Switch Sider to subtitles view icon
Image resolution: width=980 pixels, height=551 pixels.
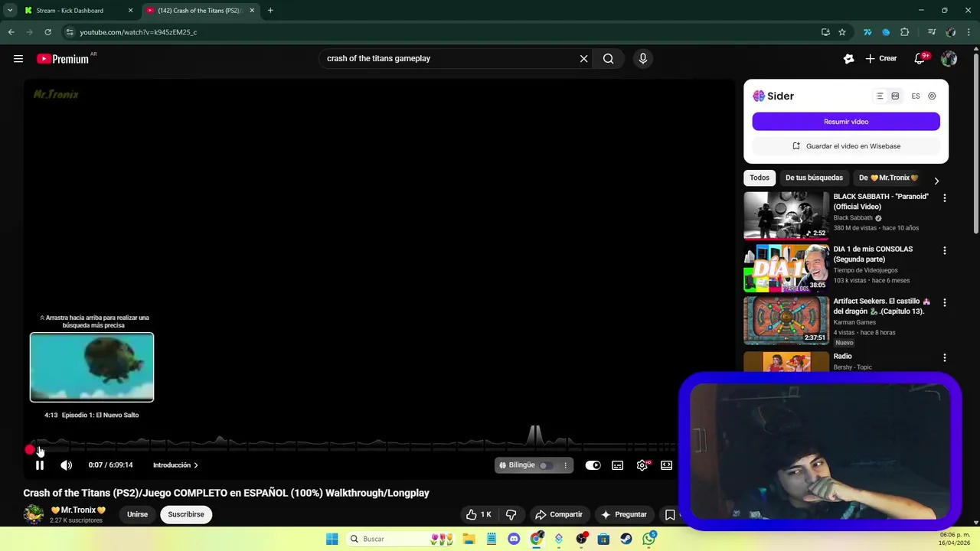click(x=895, y=96)
